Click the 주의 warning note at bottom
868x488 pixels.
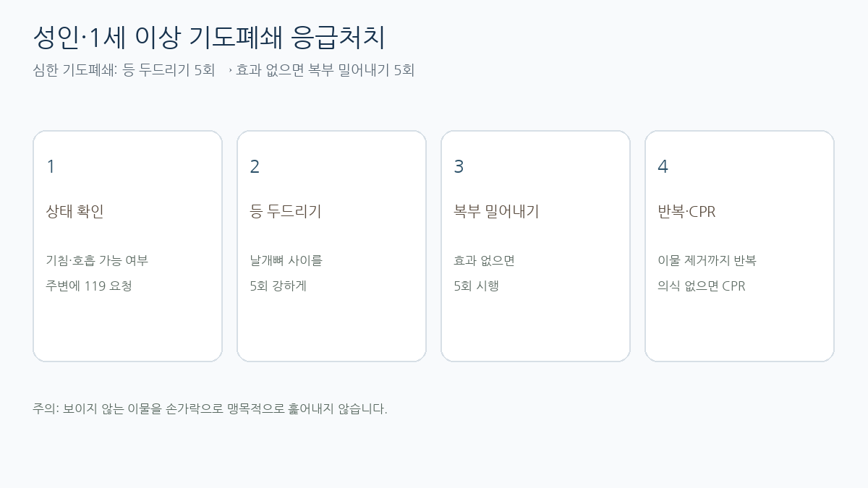210,409
